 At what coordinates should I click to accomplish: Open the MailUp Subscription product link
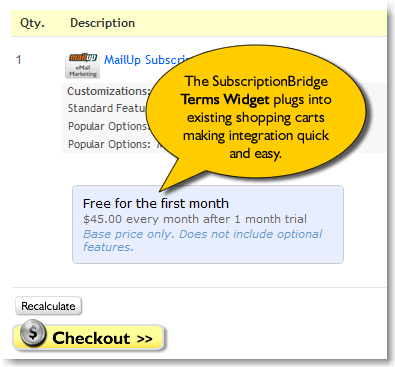[147, 60]
